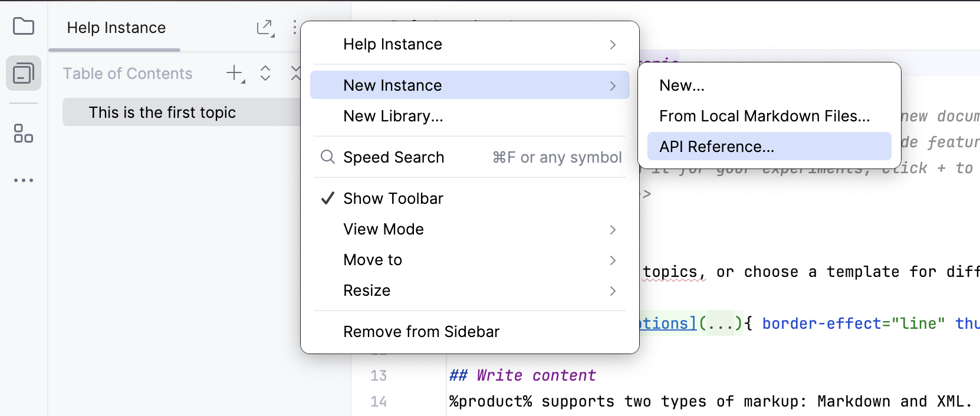Viewport: 980px width, 416px height.
Task: Click the underlined word 'topics,' in the editor
Action: pyautogui.click(x=673, y=272)
